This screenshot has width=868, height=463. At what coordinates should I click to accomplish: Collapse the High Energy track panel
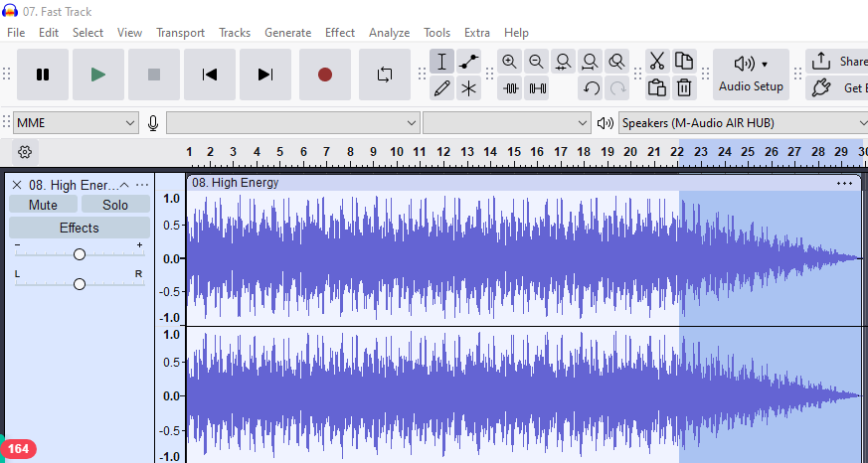[x=124, y=185]
